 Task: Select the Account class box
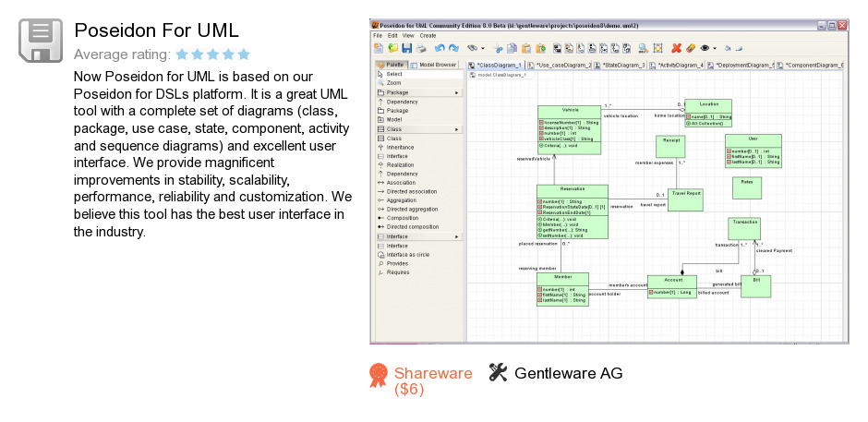point(672,287)
